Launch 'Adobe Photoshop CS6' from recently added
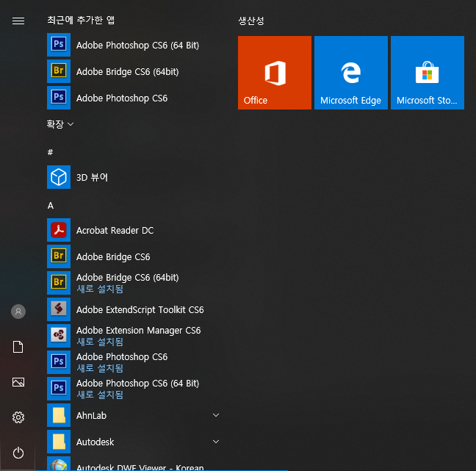Image resolution: width=476 pixels, height=471 pixels. point(122,98)
